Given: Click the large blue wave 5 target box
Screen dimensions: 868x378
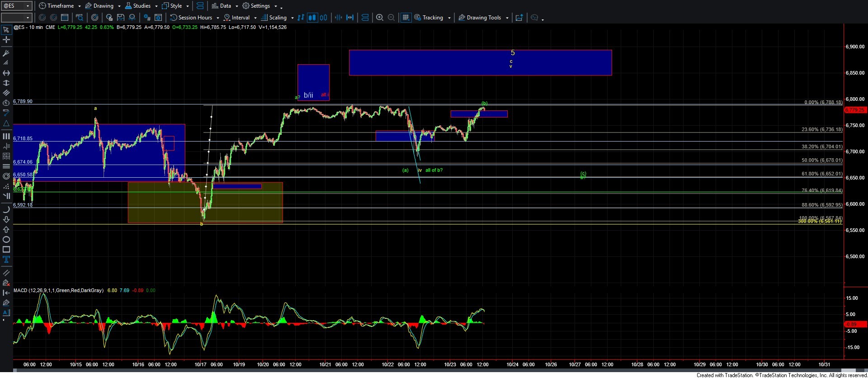Looking at the screenshot, I should pos(480,62).
